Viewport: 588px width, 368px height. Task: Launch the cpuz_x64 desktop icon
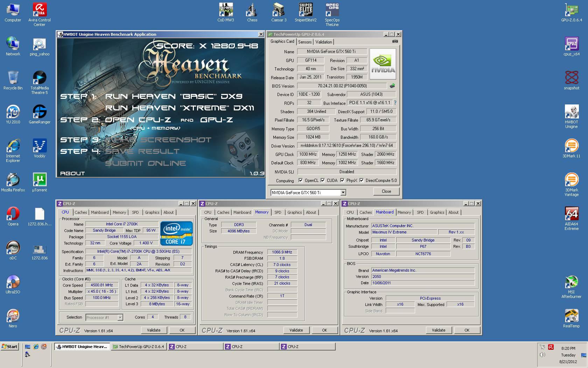coord(572,46)
